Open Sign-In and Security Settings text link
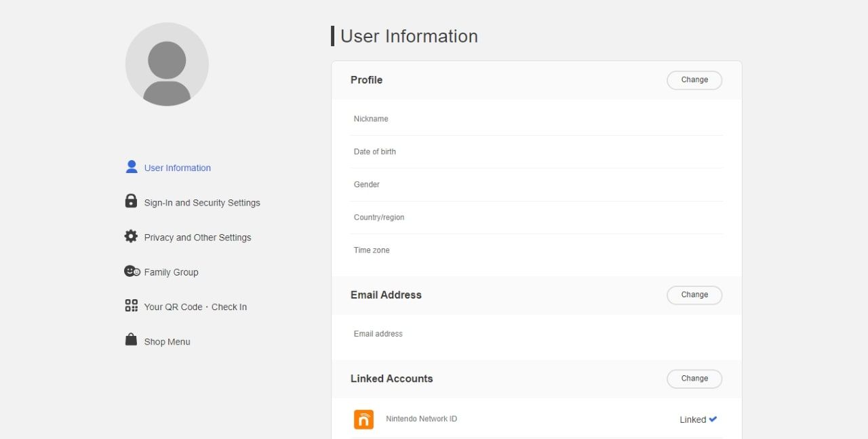This screenshot has height=439, width=868. (202, 203)
